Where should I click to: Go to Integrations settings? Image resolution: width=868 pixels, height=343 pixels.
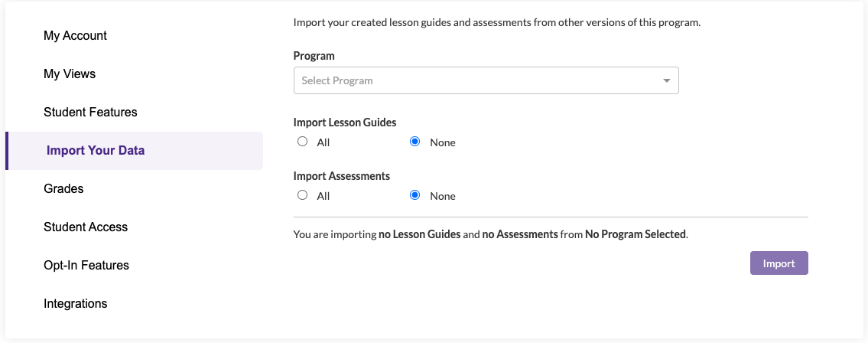tap(75, 304)
